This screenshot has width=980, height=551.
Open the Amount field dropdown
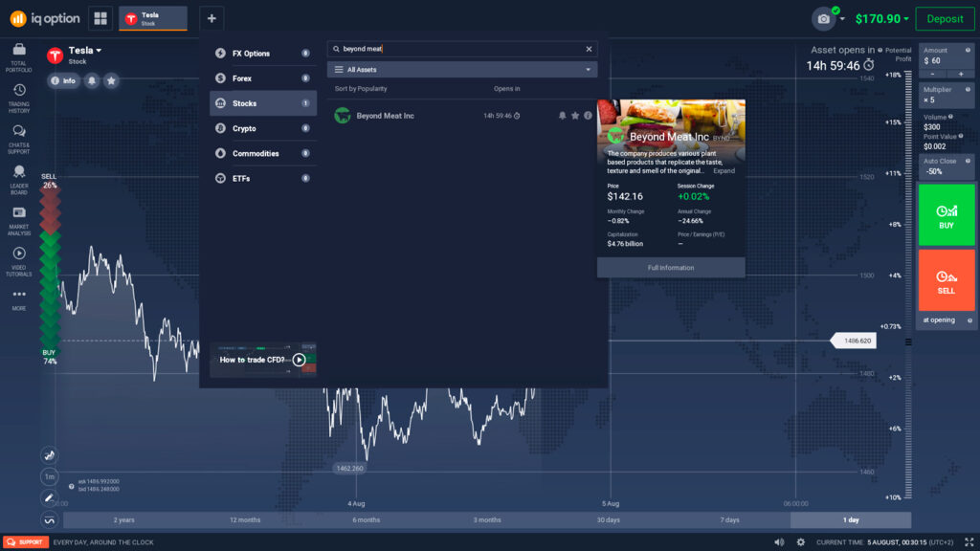click(x=947, y=56)
